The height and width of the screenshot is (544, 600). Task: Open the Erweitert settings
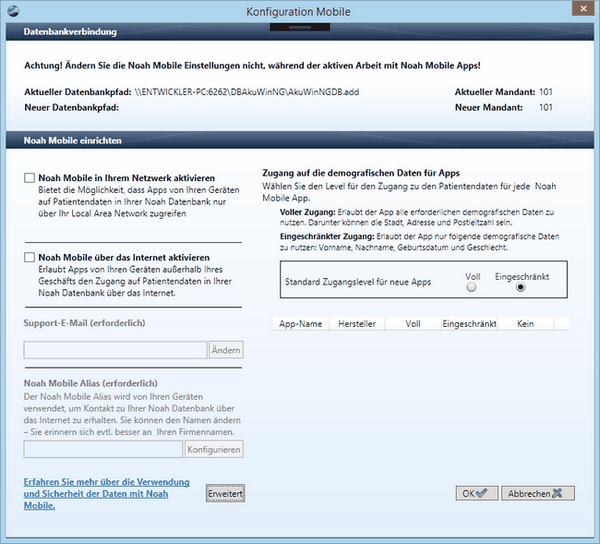click(225, 494)
